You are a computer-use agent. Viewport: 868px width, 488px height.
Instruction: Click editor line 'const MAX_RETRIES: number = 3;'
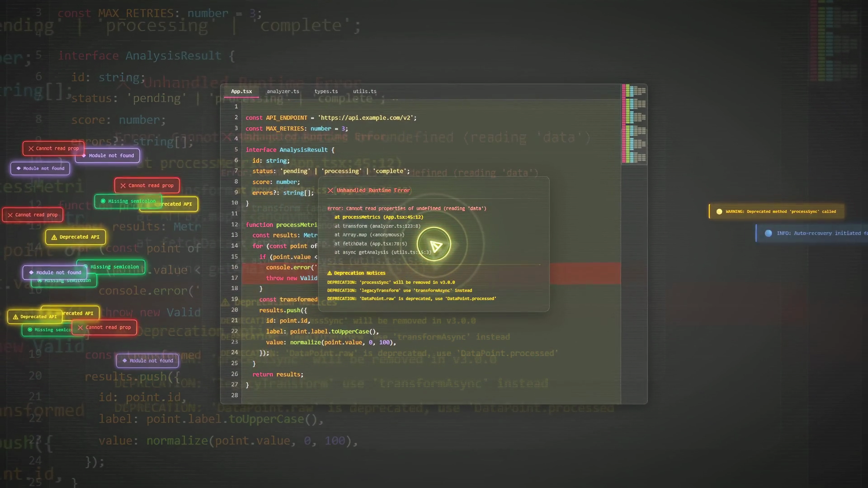297,129
